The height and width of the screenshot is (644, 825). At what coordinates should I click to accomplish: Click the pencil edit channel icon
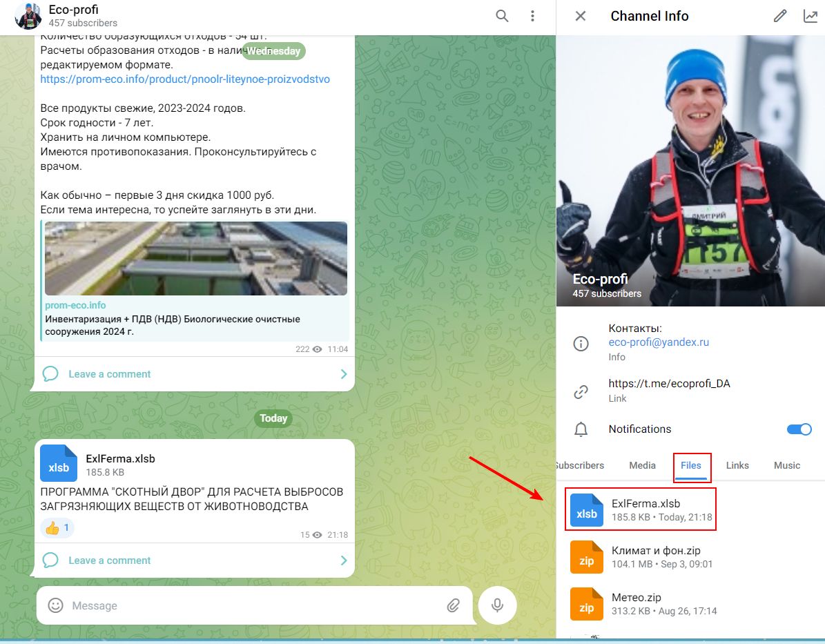pos(780,16)
